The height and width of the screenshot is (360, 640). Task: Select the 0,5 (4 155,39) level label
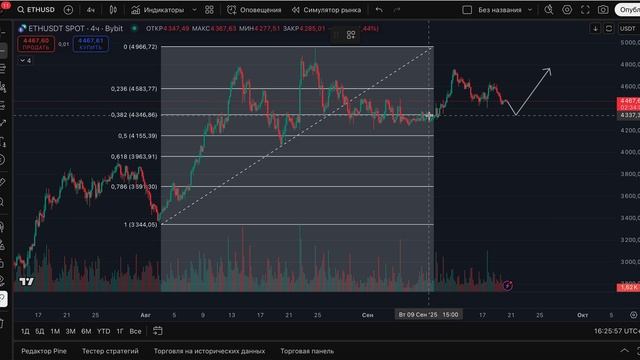138,136
